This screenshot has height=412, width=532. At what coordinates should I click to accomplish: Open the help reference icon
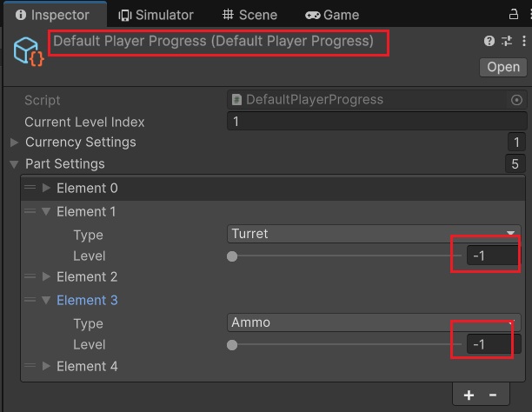pos(489,41)
